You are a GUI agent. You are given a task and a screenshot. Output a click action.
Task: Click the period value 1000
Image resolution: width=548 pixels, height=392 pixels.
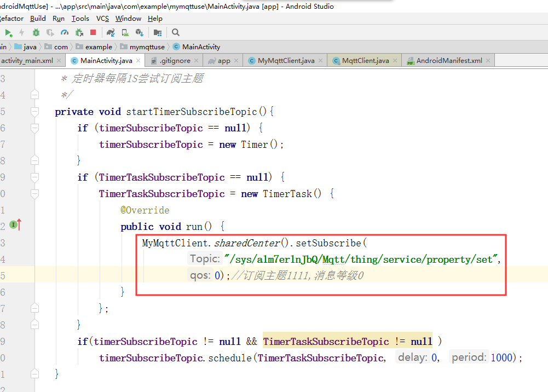501,358
